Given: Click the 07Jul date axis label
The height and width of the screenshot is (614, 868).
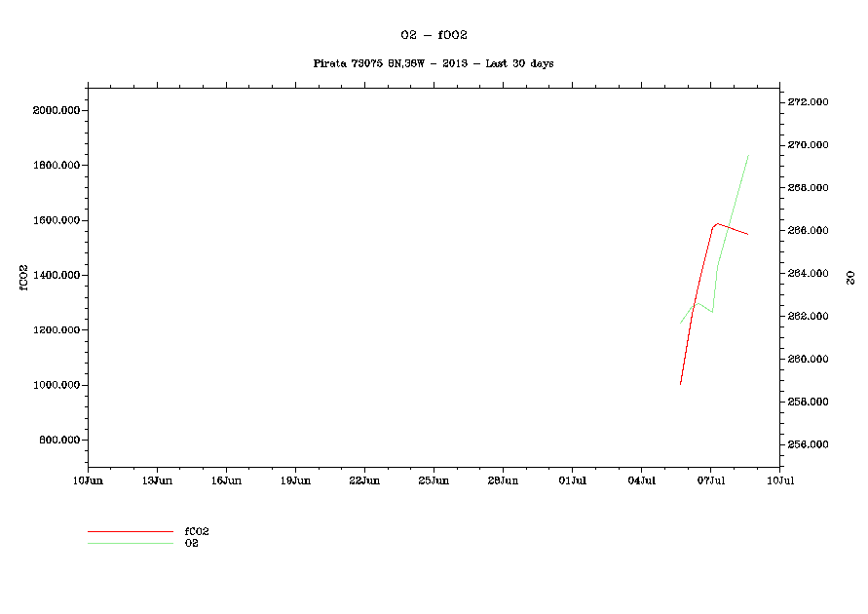Looking at the screenshot, I should pos(710,480).
